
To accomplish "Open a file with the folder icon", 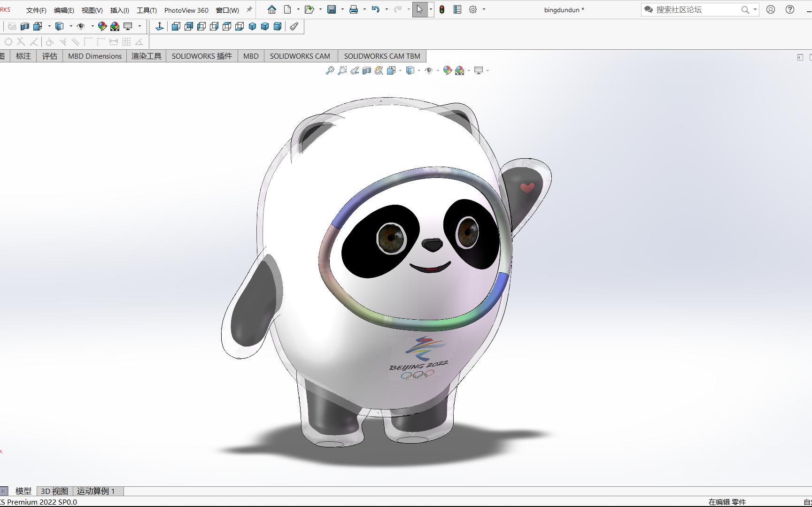I will (x=309, y=9).
